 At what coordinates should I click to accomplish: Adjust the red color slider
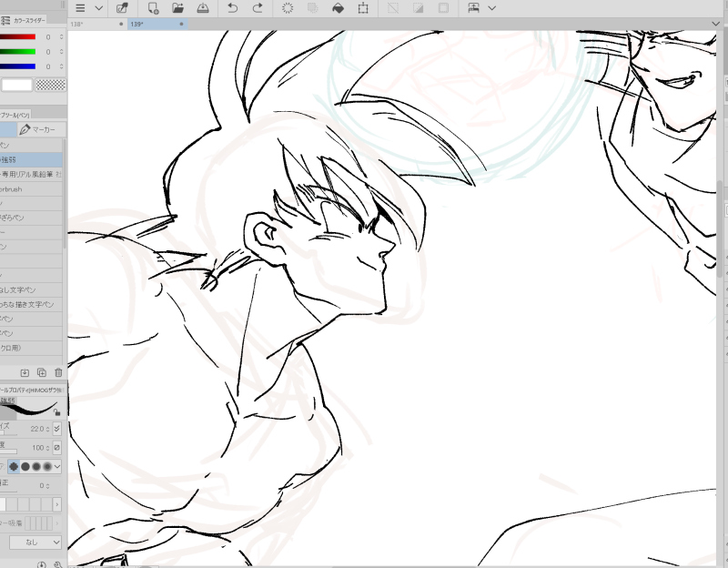point(17,37)
